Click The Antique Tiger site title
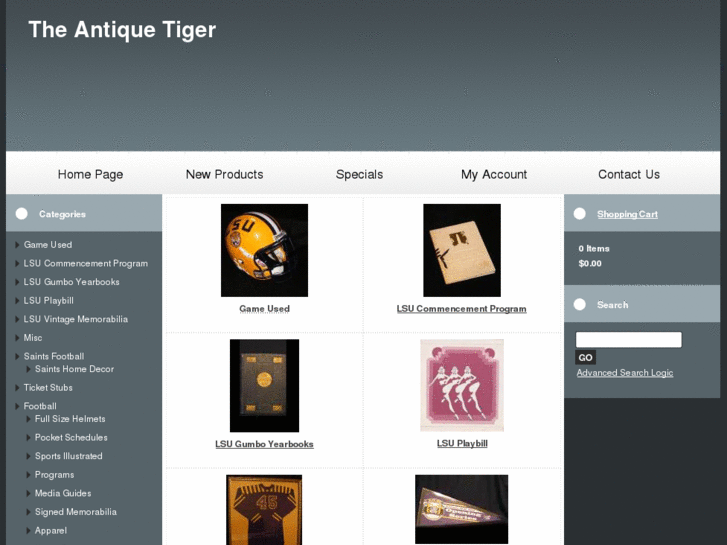This screenshot has height=545, width=727. coord(122,30)
